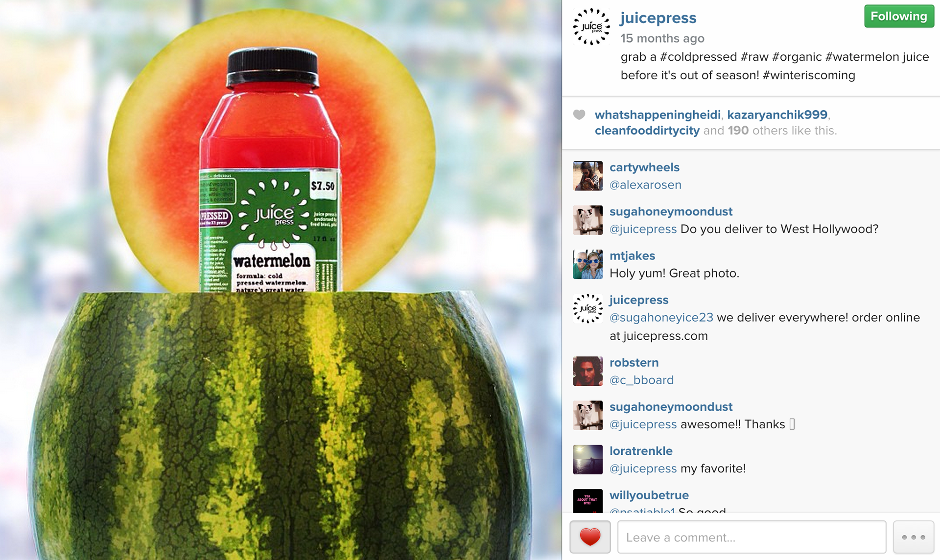Open loratrenkle profile avatar
Screen dimensions: 940x560
coord(587,459)
